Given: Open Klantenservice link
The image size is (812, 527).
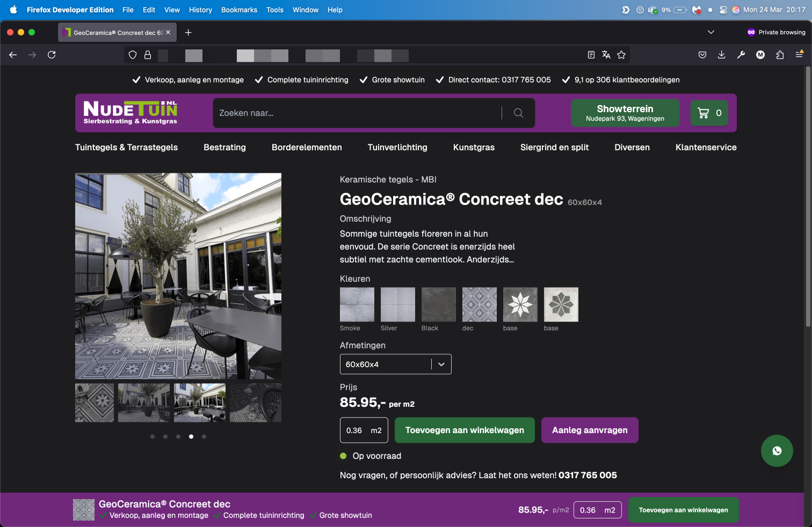Looking at the screenshot, I should click(x=706, y=148).
